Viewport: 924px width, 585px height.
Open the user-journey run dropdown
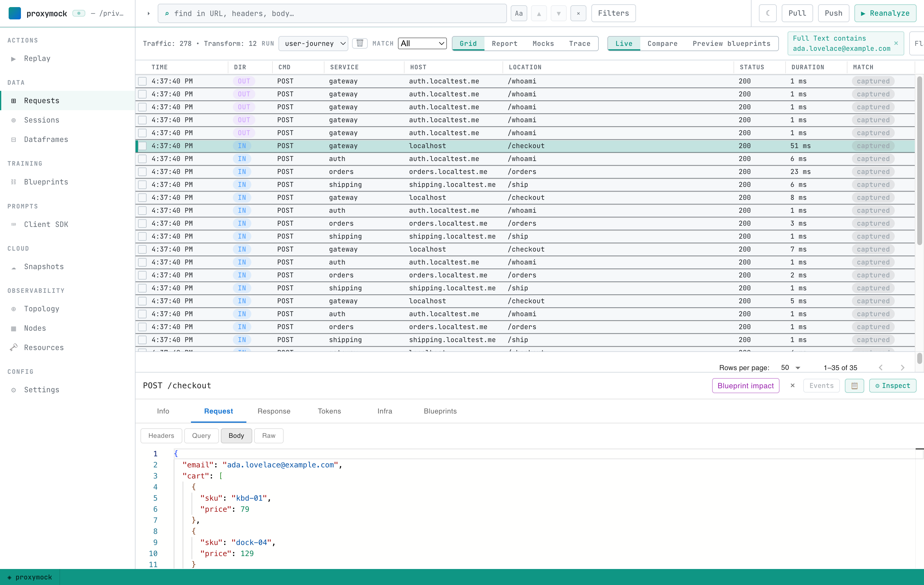coord(313,43)
